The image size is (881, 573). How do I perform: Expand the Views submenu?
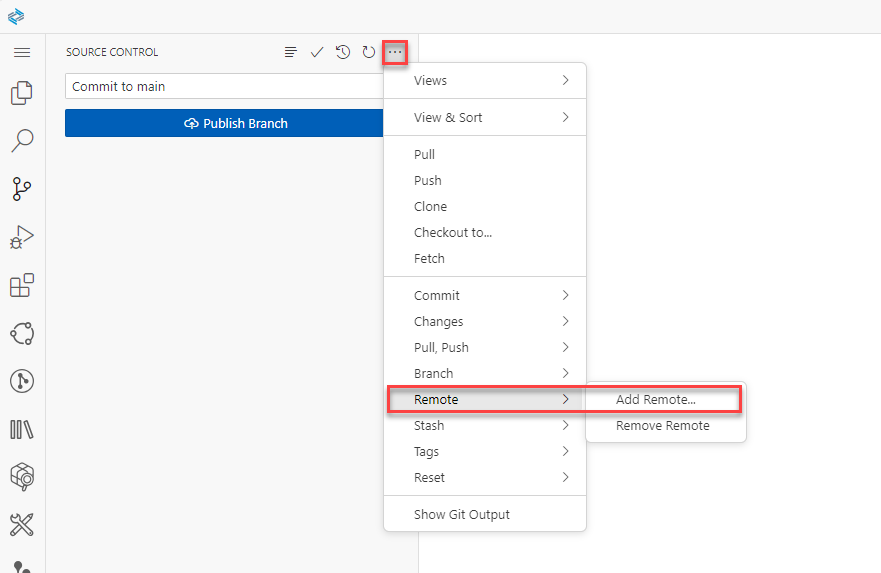[485, 80]
